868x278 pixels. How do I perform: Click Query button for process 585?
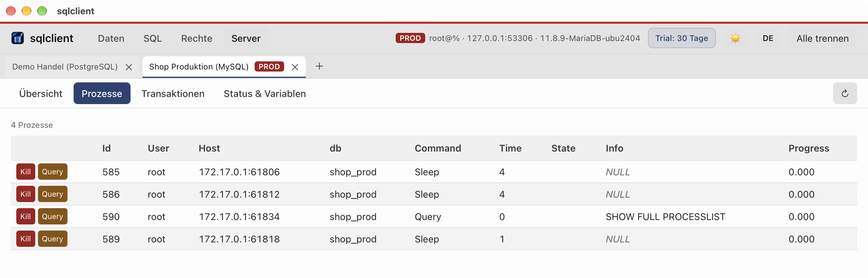point(53,172)
